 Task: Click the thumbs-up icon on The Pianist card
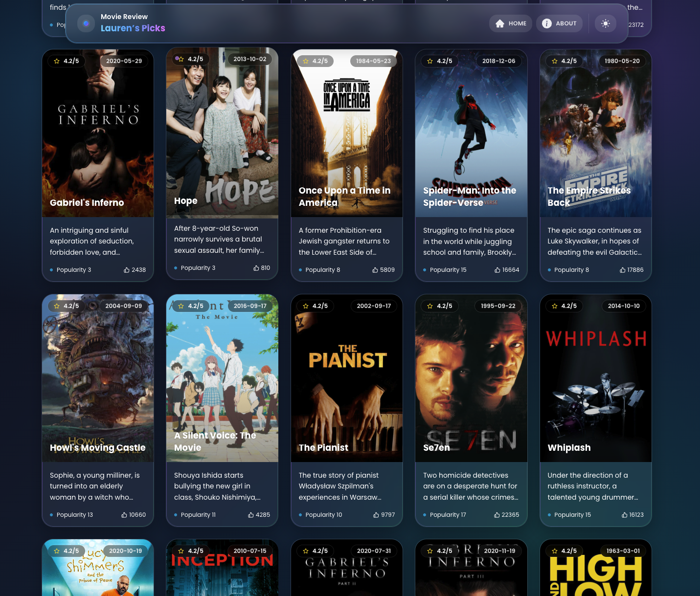click(x=376, y=515)
